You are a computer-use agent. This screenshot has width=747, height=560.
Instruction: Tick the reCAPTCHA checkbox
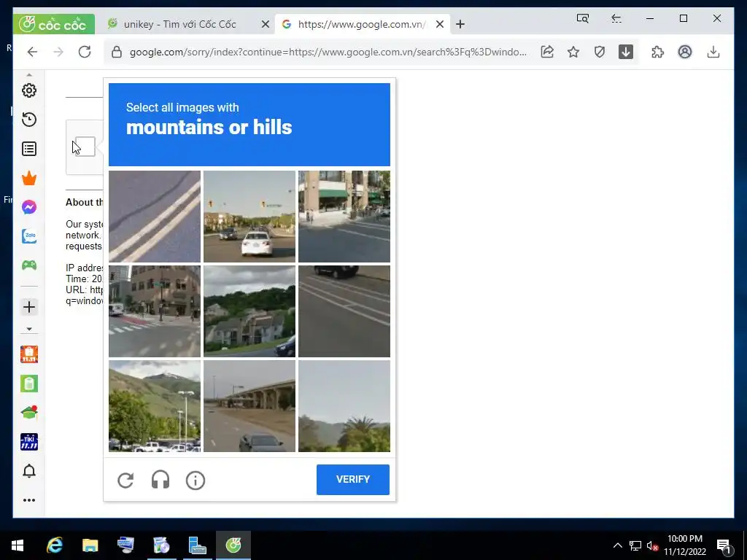tap(85, 147)
